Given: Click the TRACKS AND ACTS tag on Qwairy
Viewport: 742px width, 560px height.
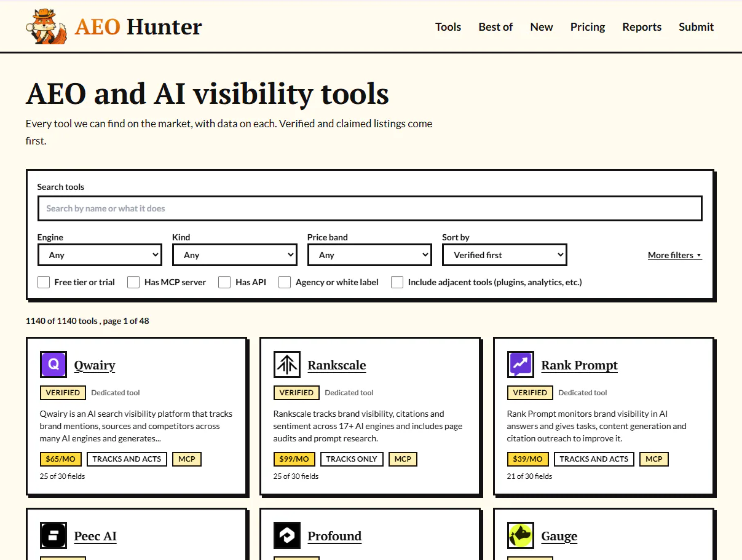Looking at the screenshot, I should pyautogui.click(x=127, y=459).
